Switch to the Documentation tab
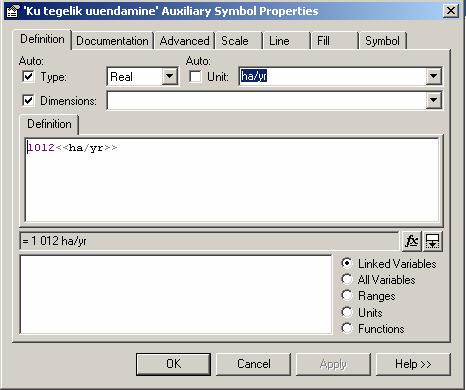The image size is (466, 390). pyautogui.click(x=112, y=41)
